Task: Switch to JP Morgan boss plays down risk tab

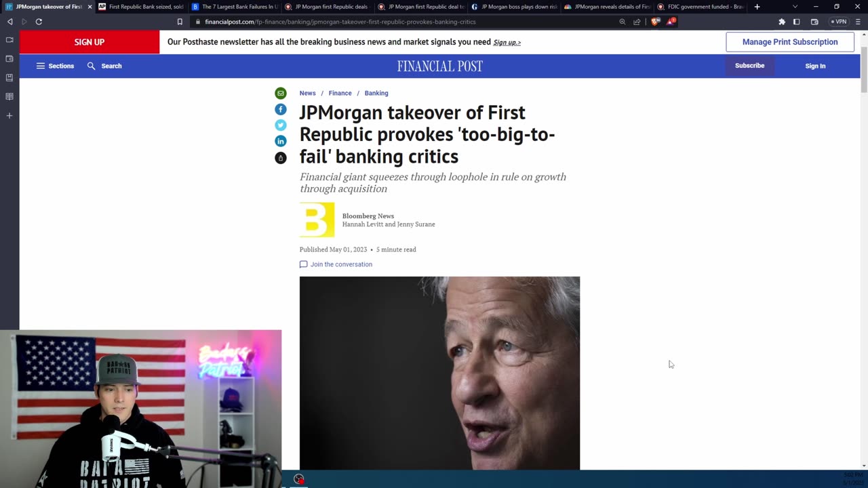Action: pyautogui.click(x=513, y=7)
